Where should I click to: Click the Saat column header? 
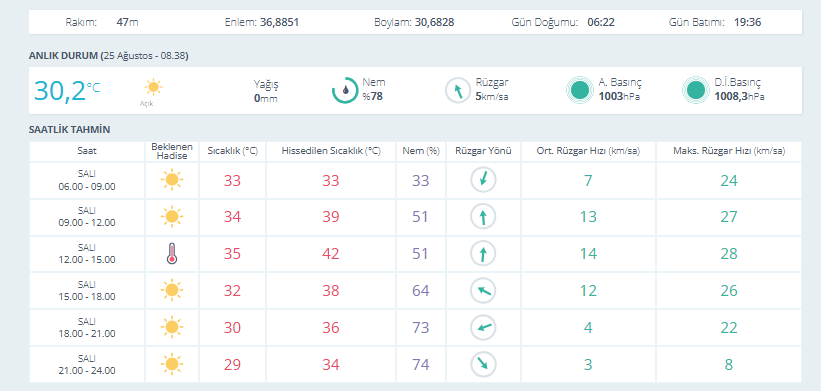[x=87, y=151]
